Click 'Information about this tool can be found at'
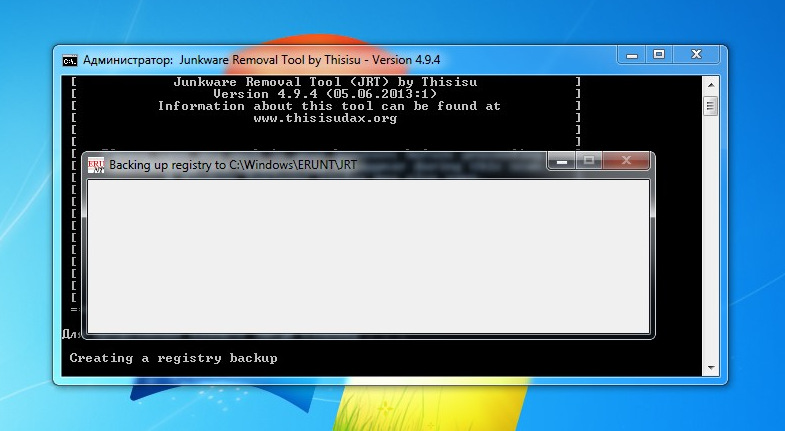Image resolution: width=785 pixels, height=431 pixels. (329, 106)
